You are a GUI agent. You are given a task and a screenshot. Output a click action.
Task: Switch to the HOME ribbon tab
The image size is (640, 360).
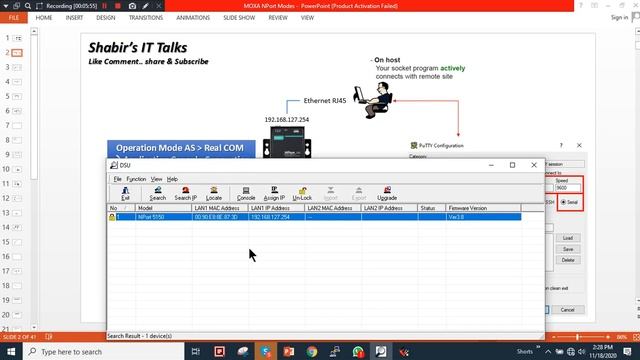click(44, 18)
